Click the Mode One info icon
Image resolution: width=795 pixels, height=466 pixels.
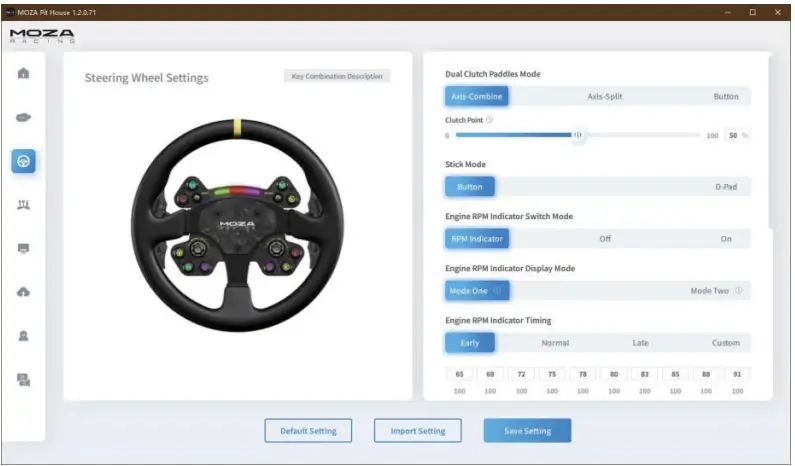497,291
